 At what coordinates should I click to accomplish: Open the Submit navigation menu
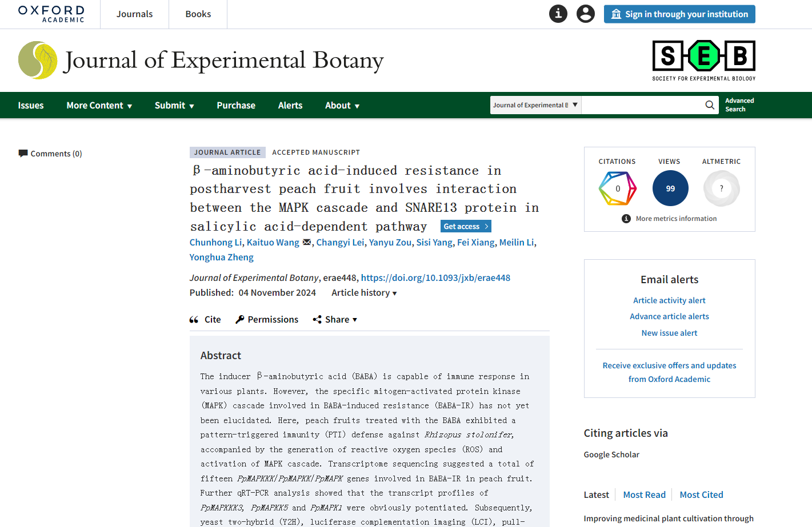pos(174,106)
